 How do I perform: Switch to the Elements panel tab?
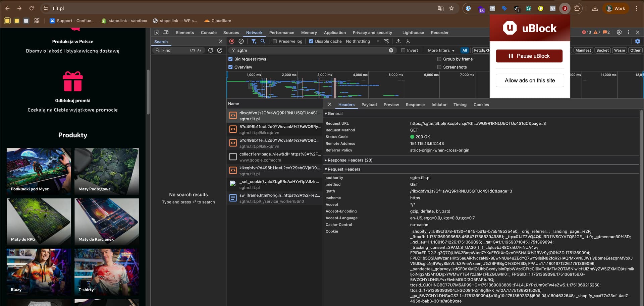point(185,33)
